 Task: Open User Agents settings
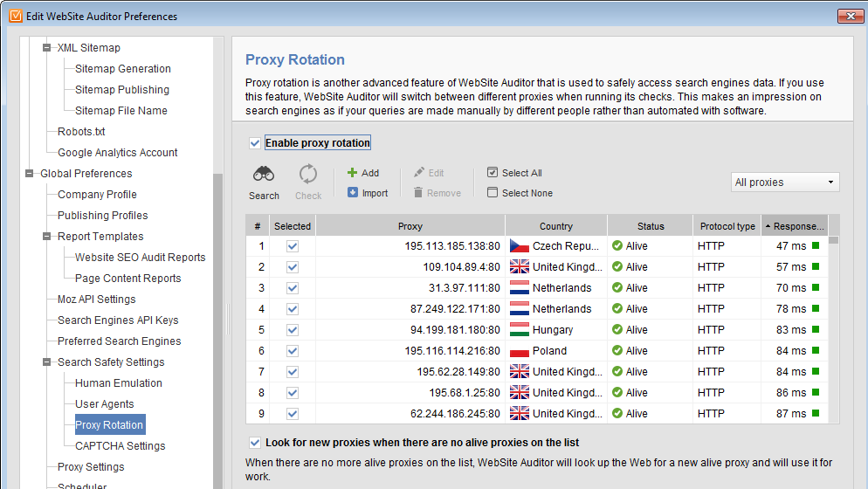[x=104, y=404]
